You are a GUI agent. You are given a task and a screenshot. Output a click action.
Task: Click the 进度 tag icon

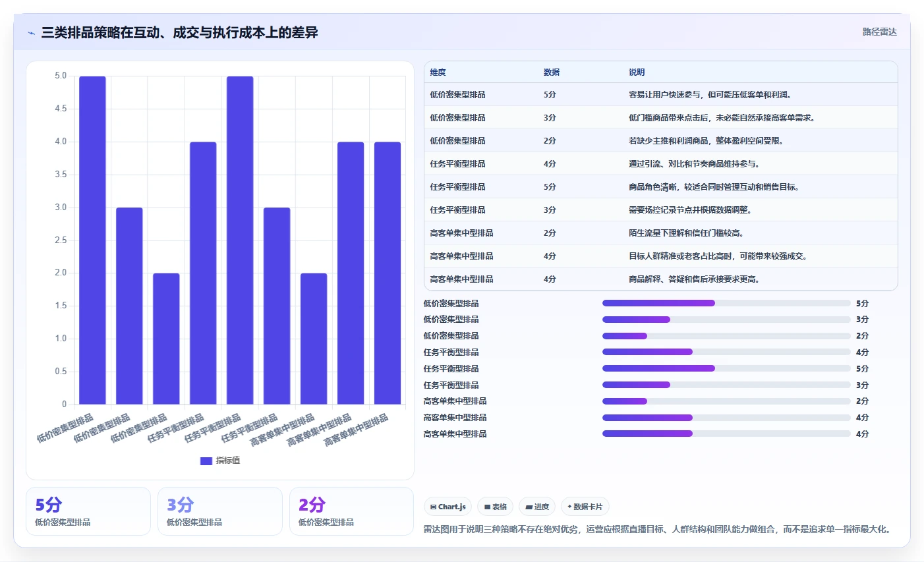tap(529, 507)
